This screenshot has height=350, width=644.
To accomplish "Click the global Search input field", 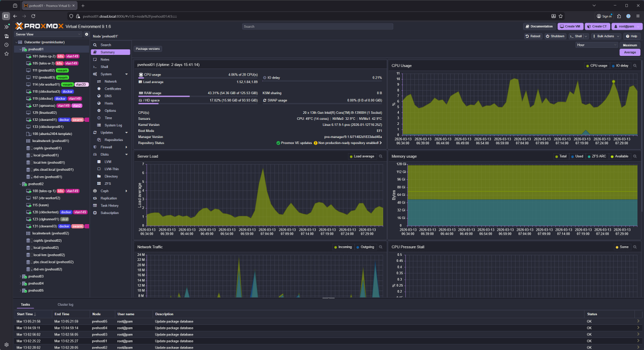I will coord(317,26).
